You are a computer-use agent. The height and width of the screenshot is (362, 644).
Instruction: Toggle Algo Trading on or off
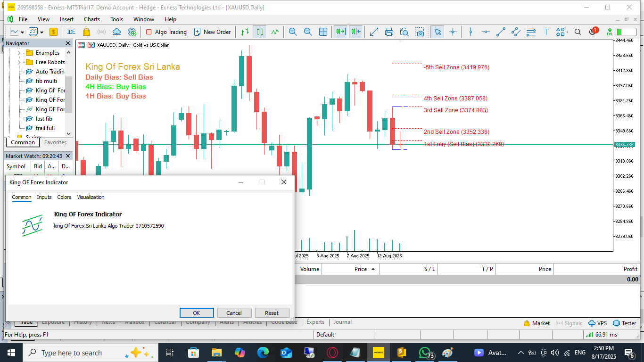click(166, 32)
